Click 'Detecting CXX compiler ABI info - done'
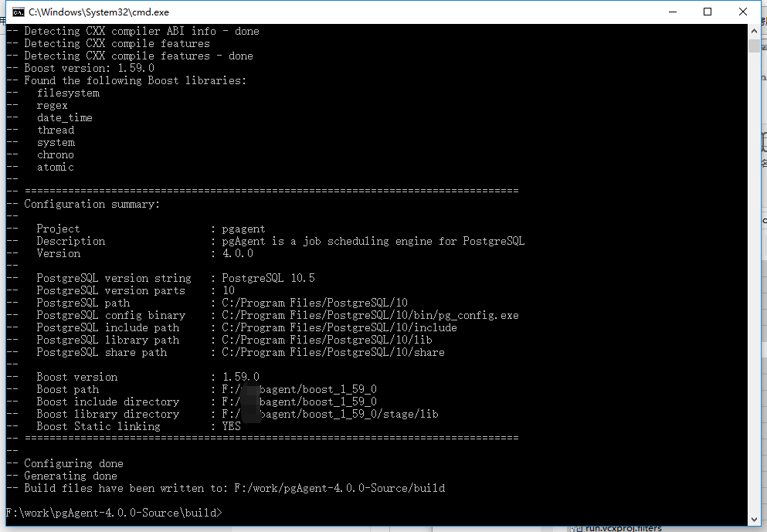The height and width of the screenshot is (532, 767). pos(142,31)
